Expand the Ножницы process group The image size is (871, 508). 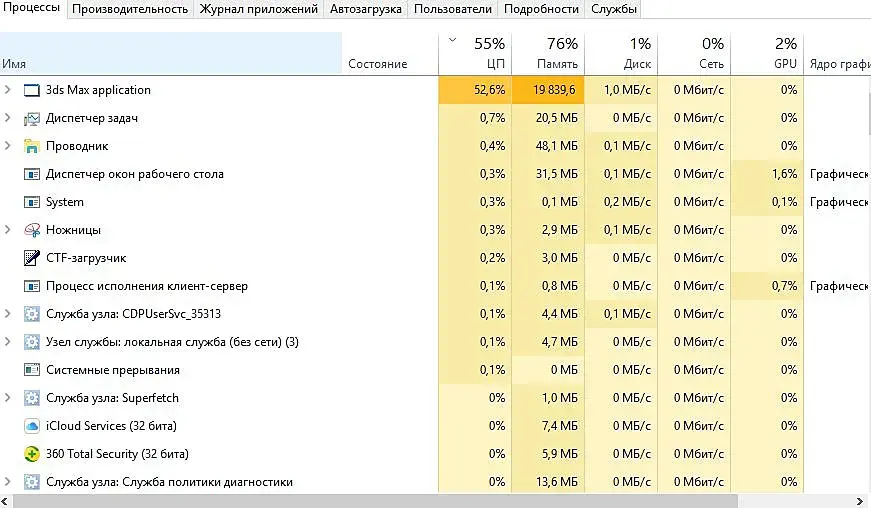[x=7, y=229]
